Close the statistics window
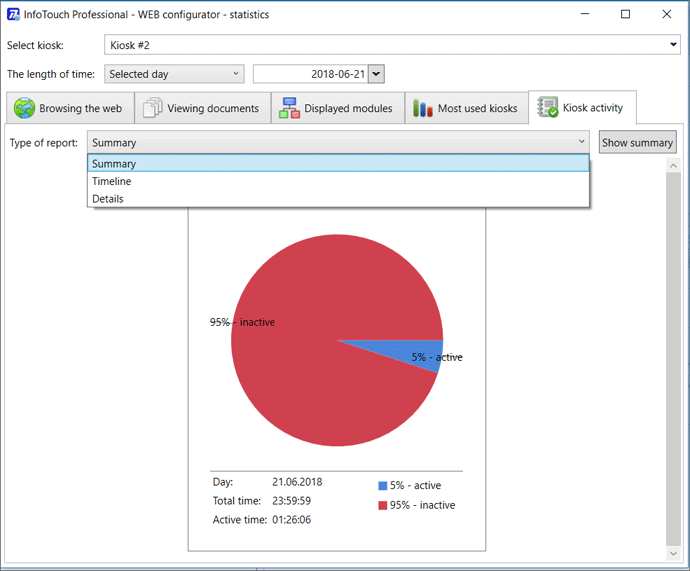The height and width of the screenshot is (571, 690). (667, 14)
